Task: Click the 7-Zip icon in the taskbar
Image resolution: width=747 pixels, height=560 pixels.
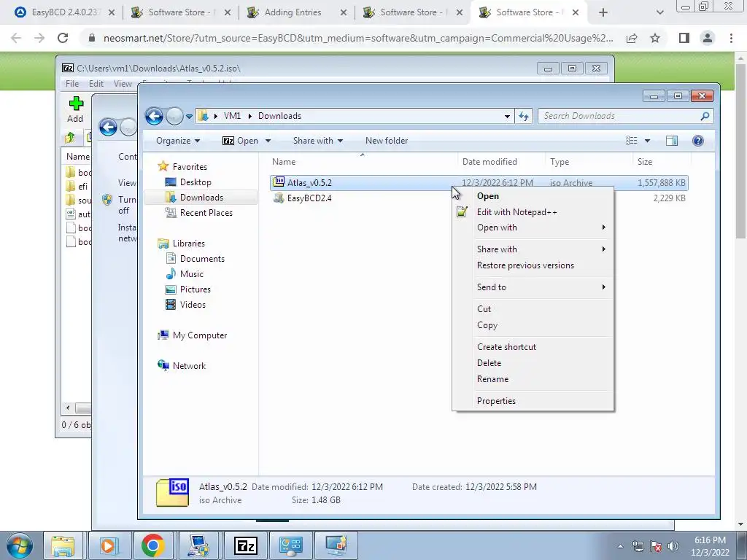Action: pyautogui.click(x=246, y=545)
